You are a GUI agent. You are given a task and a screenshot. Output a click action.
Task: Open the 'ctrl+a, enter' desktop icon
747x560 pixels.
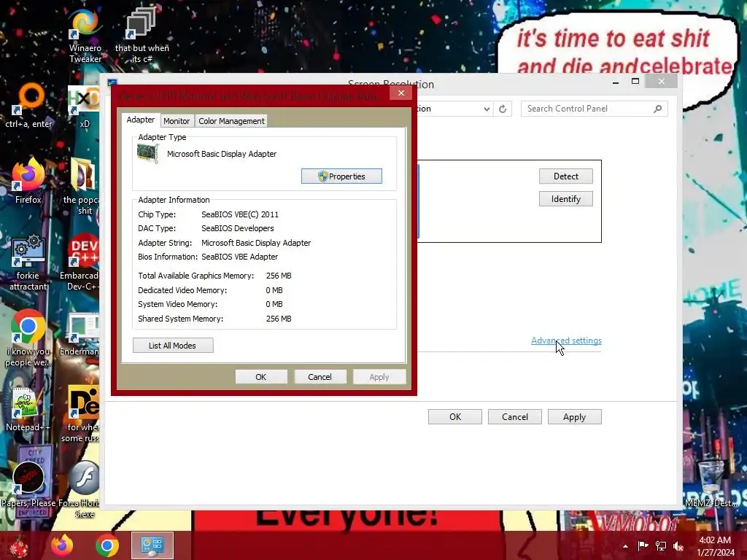[x=28, y=106]
